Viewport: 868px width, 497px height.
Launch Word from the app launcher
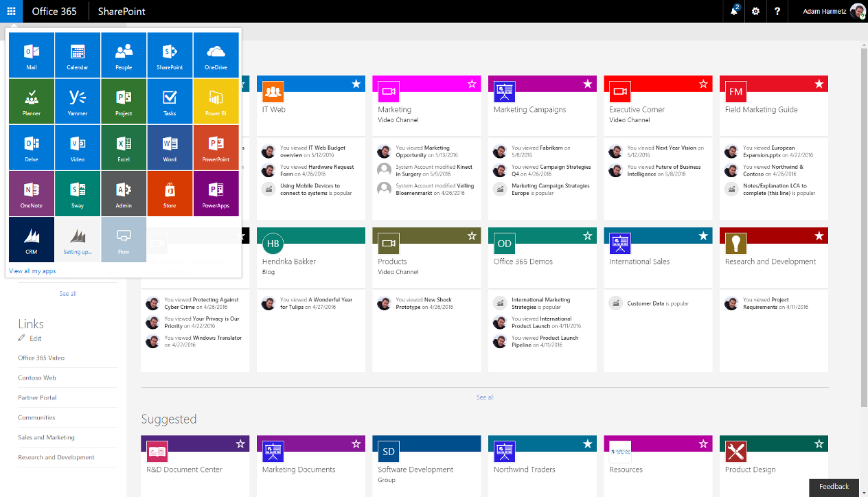170,147
